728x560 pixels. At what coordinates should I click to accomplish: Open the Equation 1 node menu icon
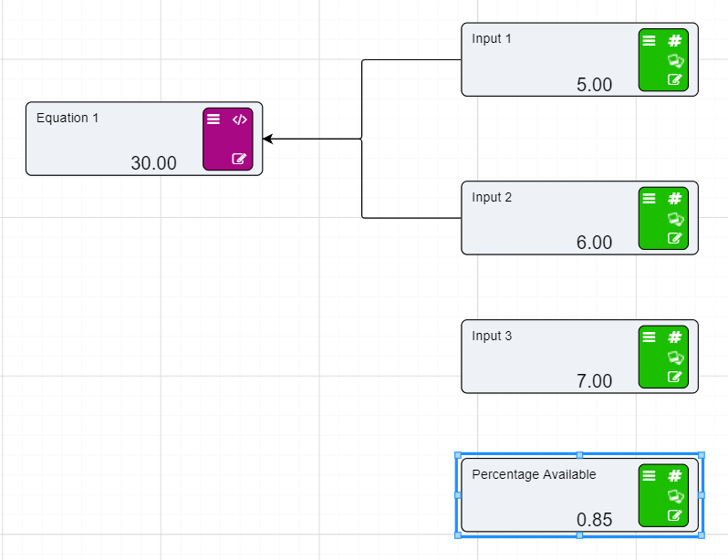tap(213, 119)
